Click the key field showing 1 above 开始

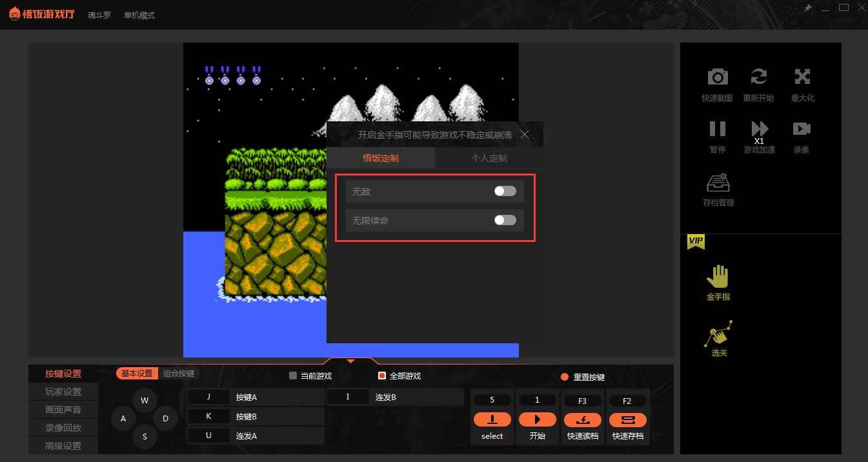(537, 401)
